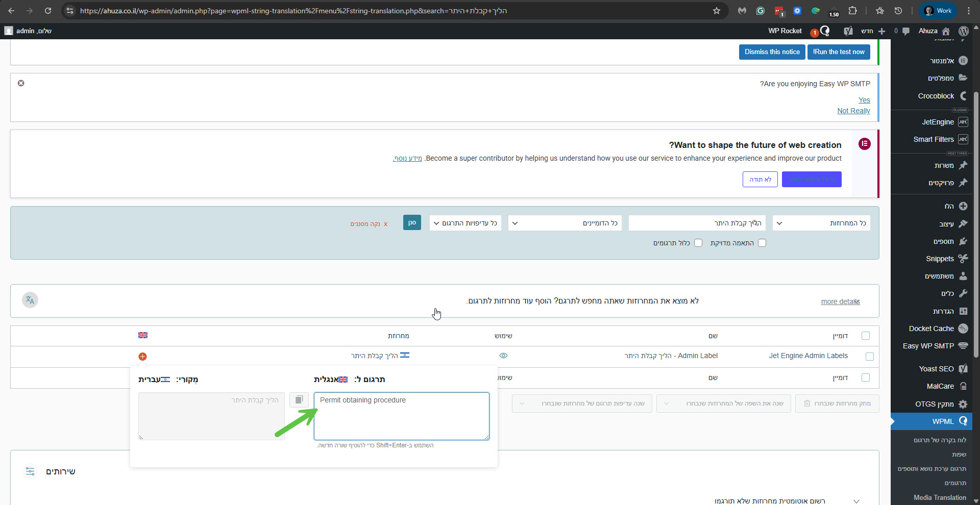The image size is (980, 505).
Task: Toggle the select-all checkbox in table header
Action: pyautogui.click(x=866, y=336)
